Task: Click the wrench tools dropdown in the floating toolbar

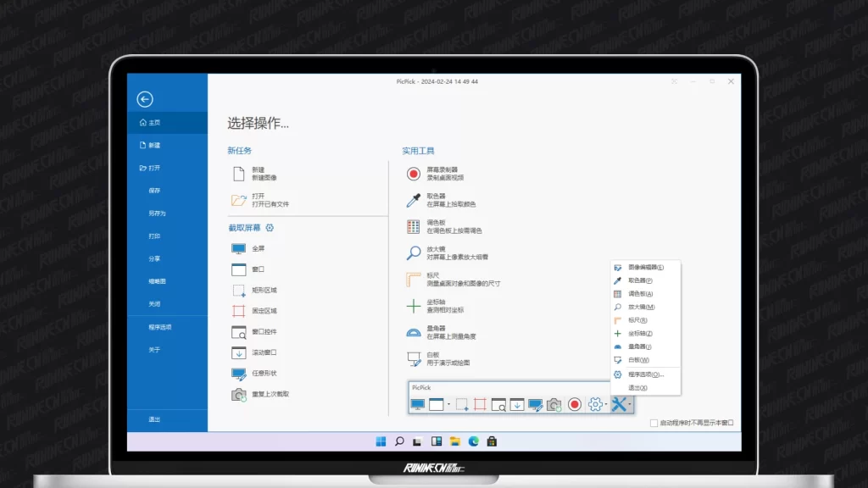Action: click(620, 405)
